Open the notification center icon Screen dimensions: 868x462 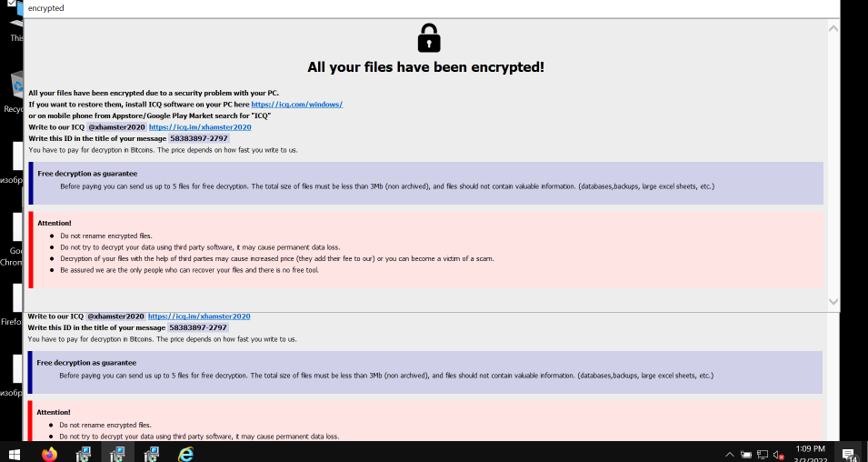point(849,454)
